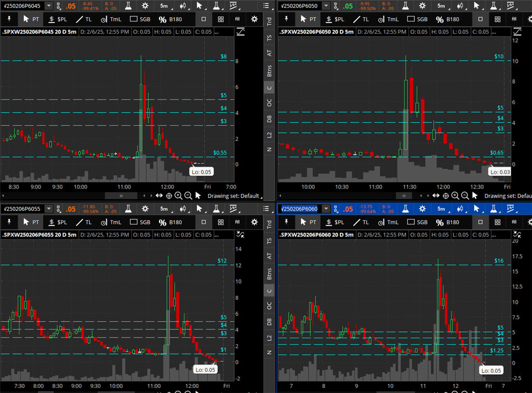Open symbol dropdown arrow for 250206P6045
Viewport: 532px width, 393px height.
click(x=49, y=6)
